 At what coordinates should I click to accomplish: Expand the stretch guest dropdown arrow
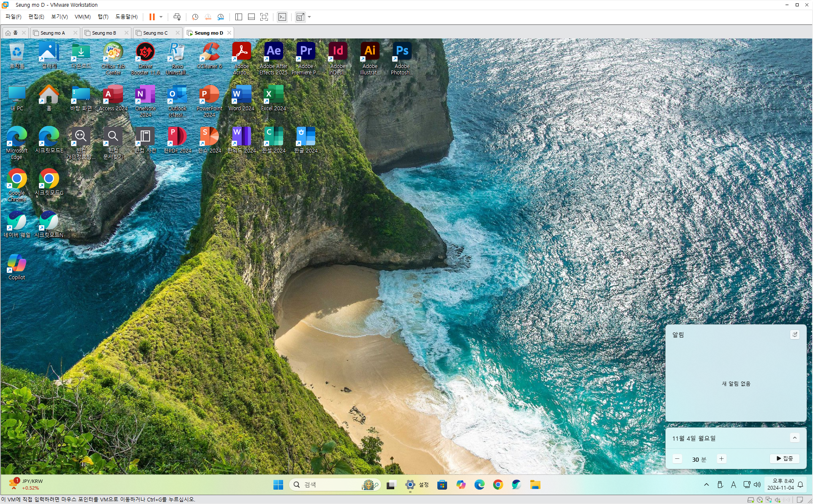click(x=309, y=17)
